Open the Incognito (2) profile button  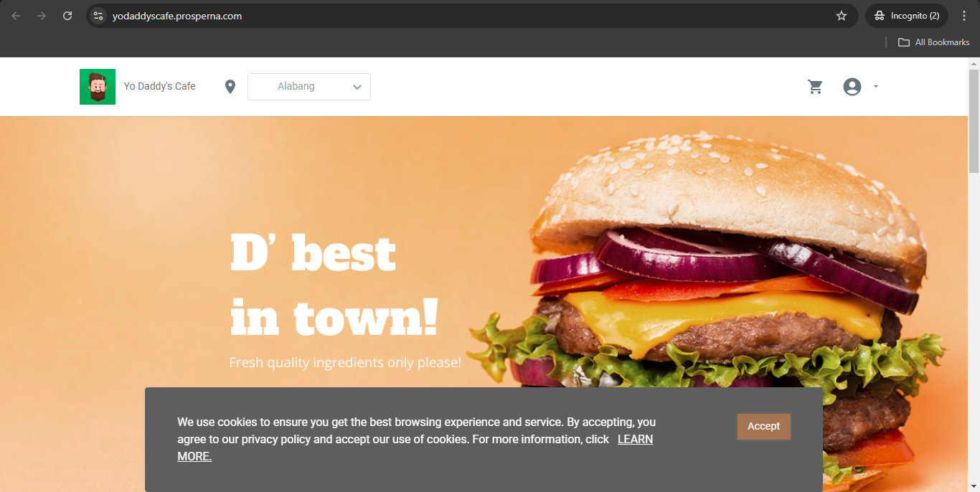(x=907, y=16)
